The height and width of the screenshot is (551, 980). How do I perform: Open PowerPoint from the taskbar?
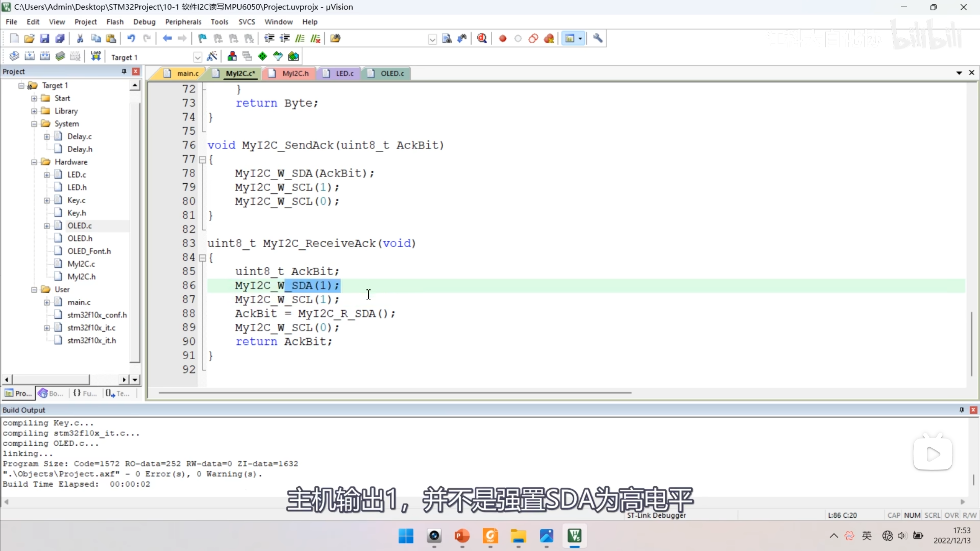click(462, 536)
